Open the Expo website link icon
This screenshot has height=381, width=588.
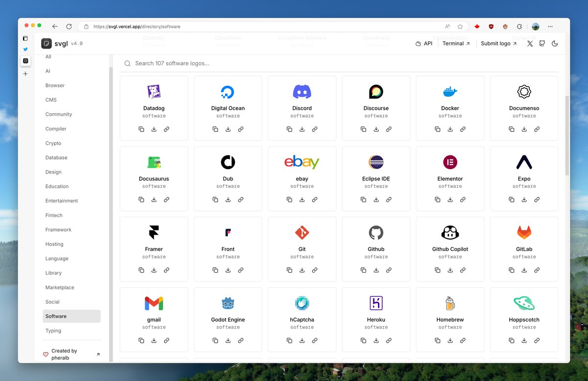[537, 200]
